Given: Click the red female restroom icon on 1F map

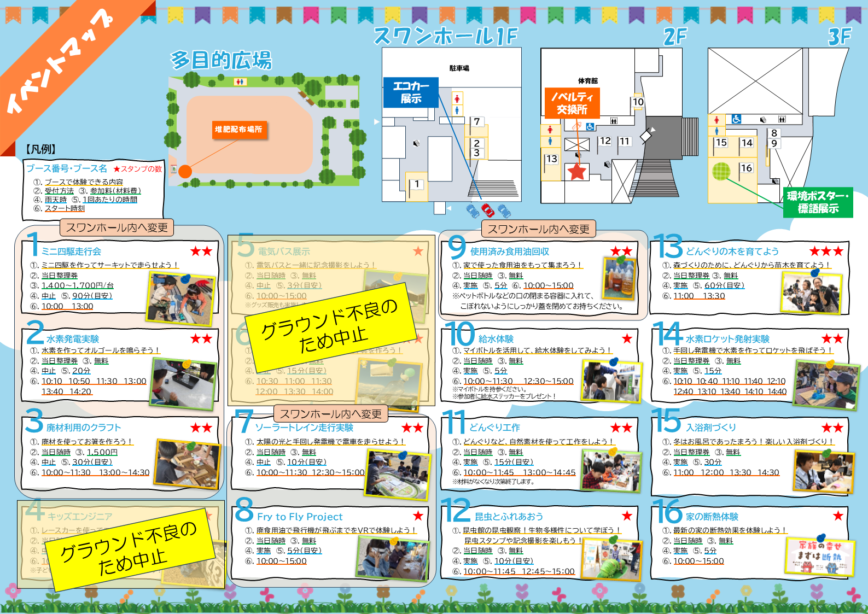Looking at the screenshot, I should click(x=457, y=99).
